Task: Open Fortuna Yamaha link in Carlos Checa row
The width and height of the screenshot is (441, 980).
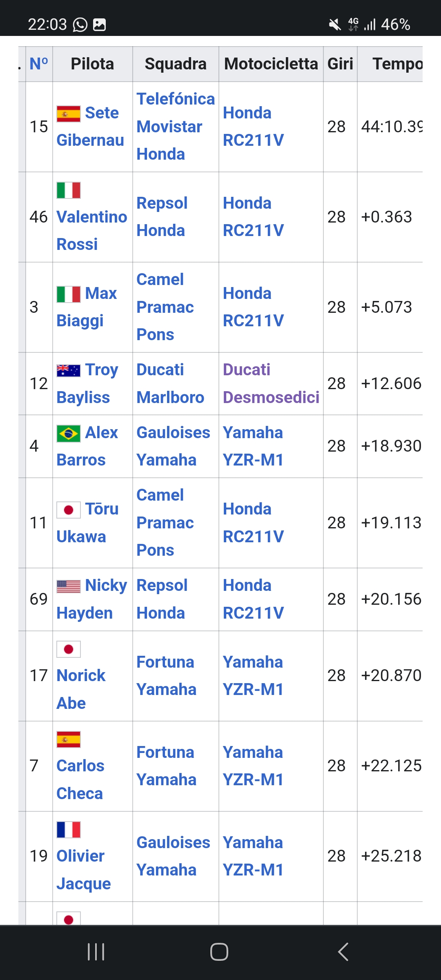Action: 166,766
